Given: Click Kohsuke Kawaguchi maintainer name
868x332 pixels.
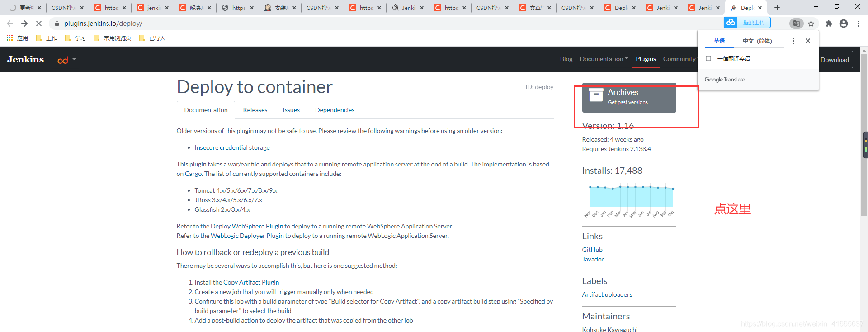Looking at the screenshot, I should (x=610, y=329).
